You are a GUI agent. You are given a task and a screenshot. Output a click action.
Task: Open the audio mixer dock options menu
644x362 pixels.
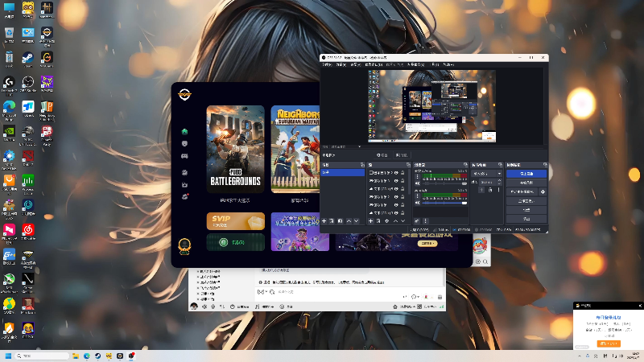(426, 220)
